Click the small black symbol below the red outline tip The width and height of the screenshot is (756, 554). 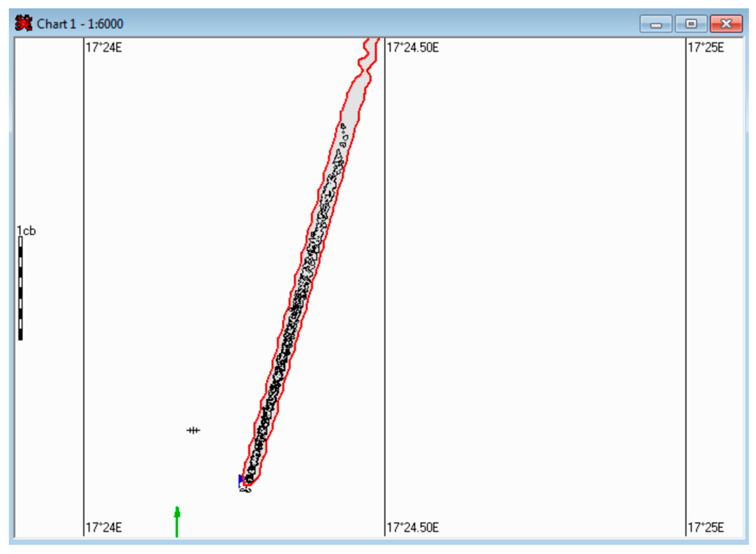[x=246, y=490]
